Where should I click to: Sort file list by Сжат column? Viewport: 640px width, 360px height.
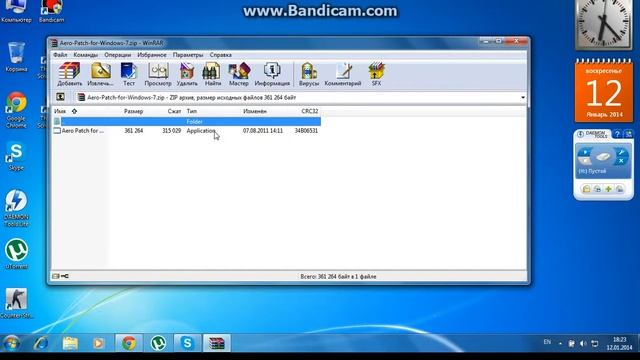click(x=174, y=111)
